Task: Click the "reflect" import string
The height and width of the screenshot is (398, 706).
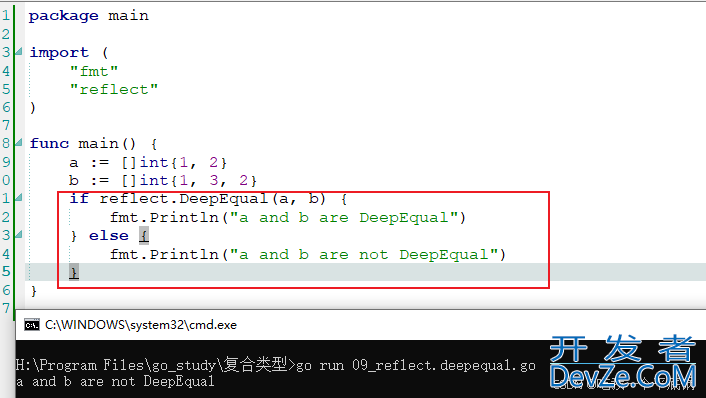Action: pyautogui.click(x=113, y=89)
